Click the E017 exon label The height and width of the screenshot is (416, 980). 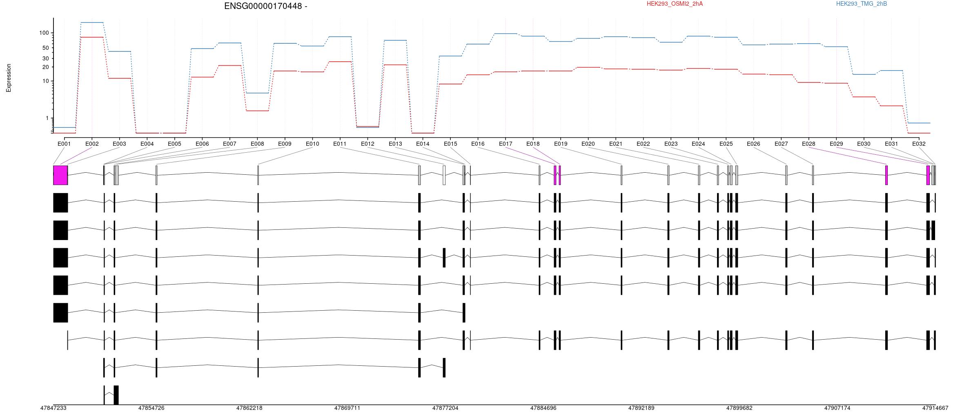[x=506, y=144]
